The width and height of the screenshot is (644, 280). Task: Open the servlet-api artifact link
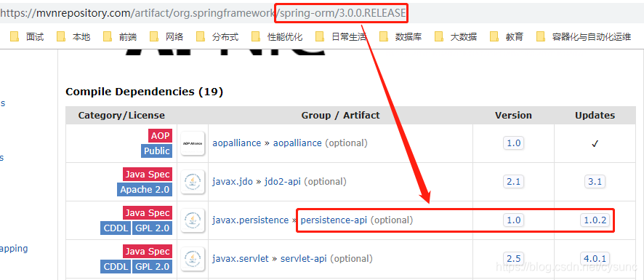tap(304, 259)
